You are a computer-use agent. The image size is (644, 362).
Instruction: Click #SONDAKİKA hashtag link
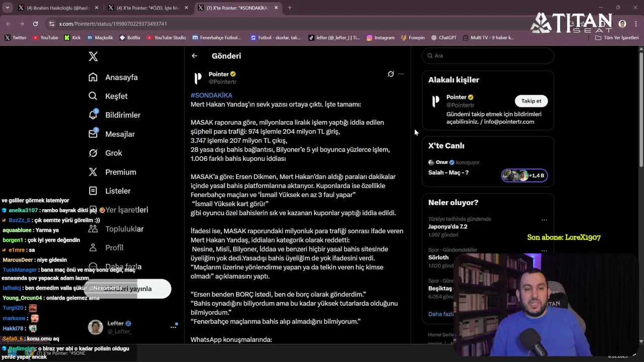(211, 95)
